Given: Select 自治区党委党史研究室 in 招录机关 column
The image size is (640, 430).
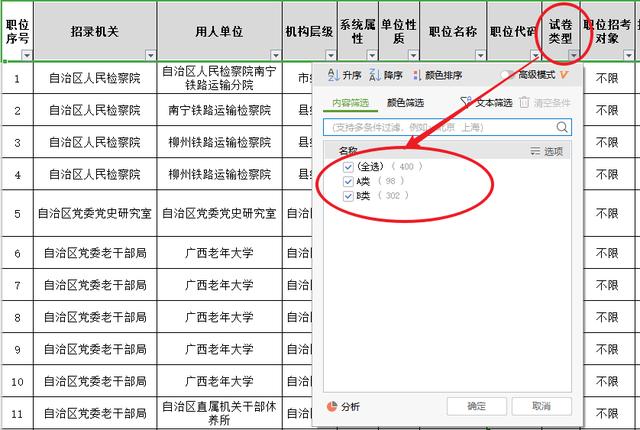Looking at the screenshot, I should (95, 213).
